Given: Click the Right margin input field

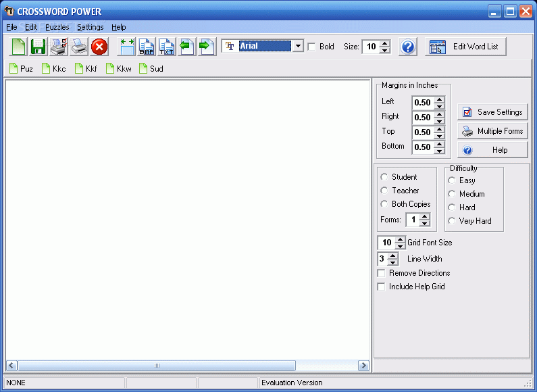Looking at the screenshot, I should (423, 117).
